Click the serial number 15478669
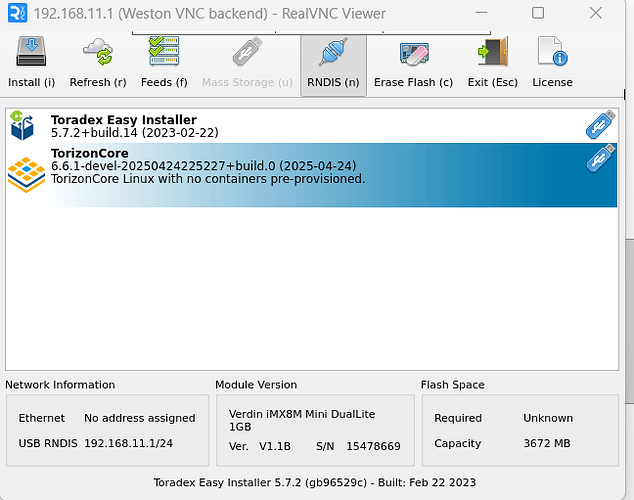The width and height of the screenshot is (634, 500). [x=373, y=446]
